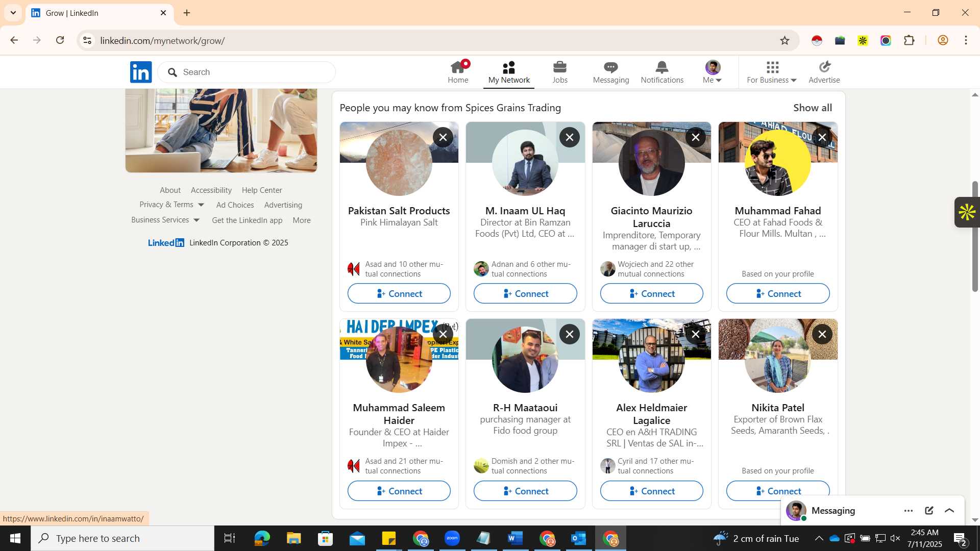Image resolution: width=980 pixels, height=551 pixels.
Task: Expand For Business menu
Action: 772,72
